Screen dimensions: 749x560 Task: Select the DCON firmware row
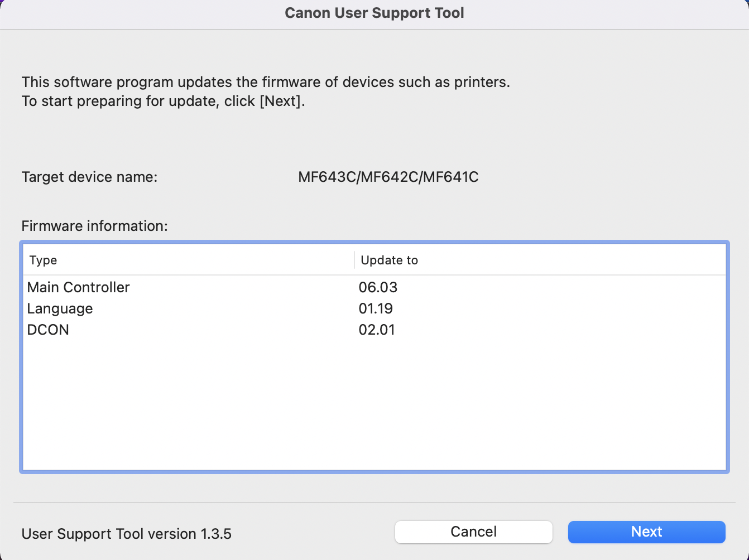[49, 330]
